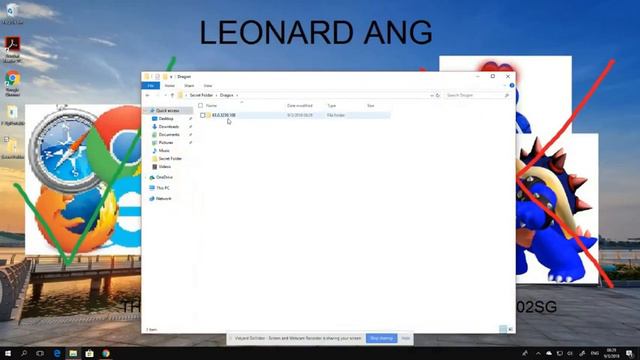Sort by the Name column header

pos(211,105)
